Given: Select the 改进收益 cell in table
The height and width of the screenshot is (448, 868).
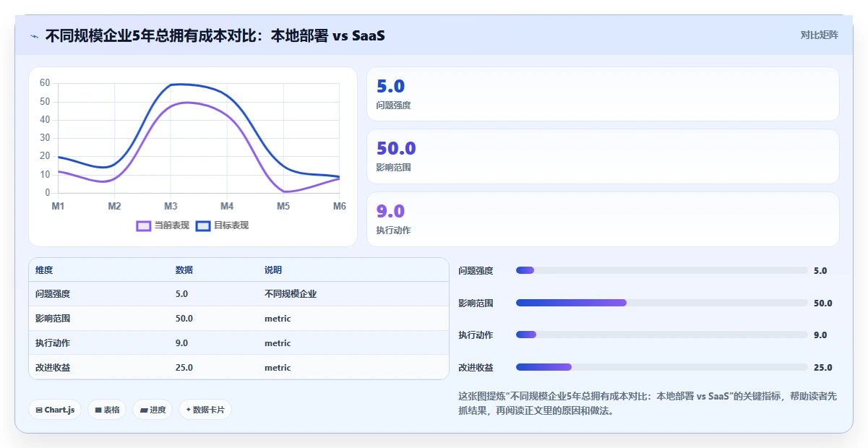Looking at the screenshot, I should [x=53, y=368].
